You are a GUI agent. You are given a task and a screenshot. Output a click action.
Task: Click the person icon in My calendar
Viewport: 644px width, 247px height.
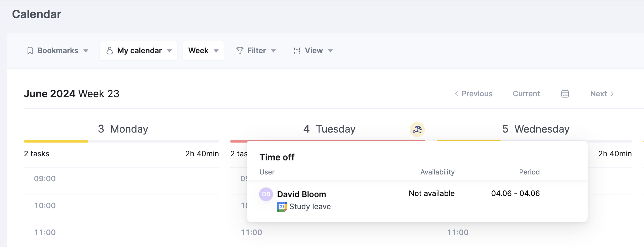click(109, 51)
